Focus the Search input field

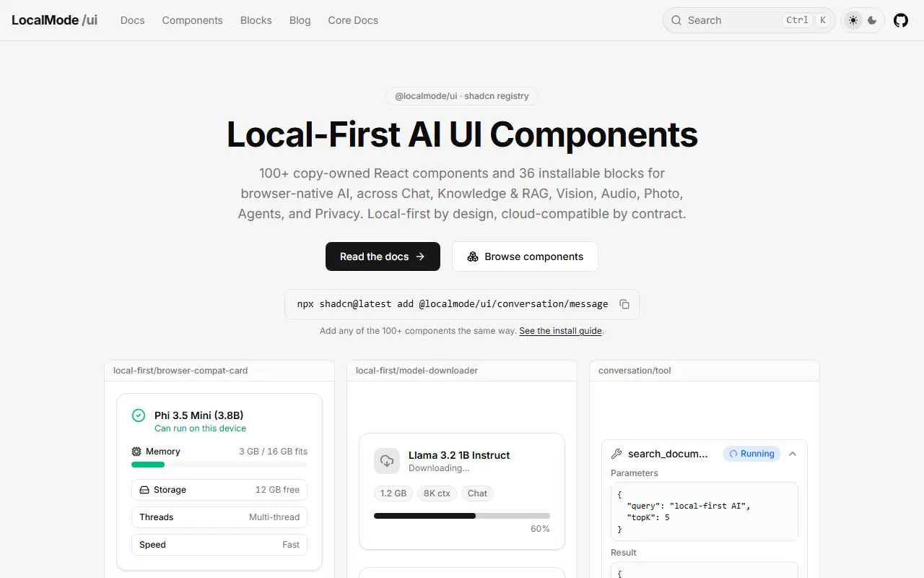point(749,20)
